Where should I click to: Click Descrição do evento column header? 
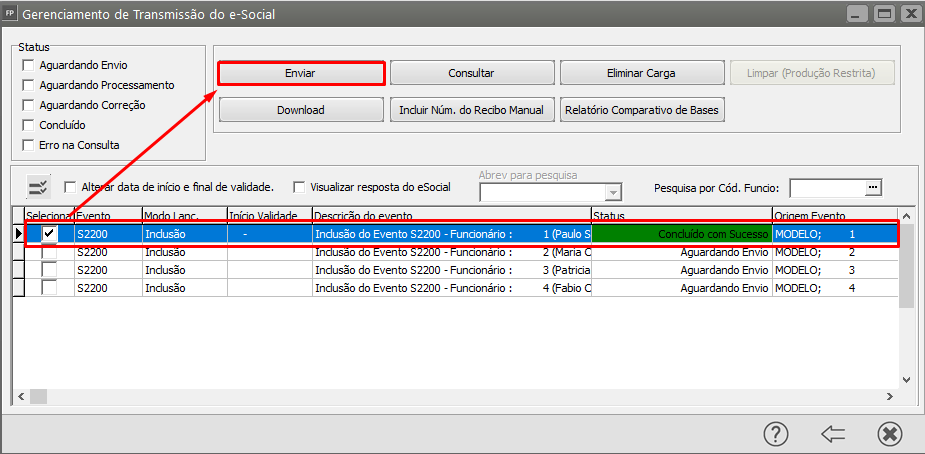(452, 215)
